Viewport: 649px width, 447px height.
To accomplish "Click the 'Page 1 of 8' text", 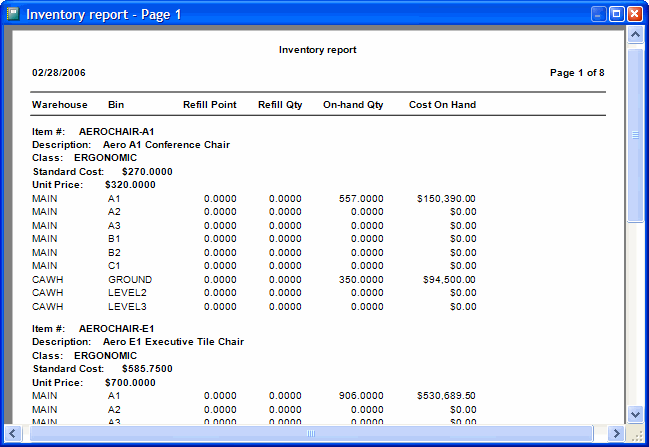I will 577,73.
